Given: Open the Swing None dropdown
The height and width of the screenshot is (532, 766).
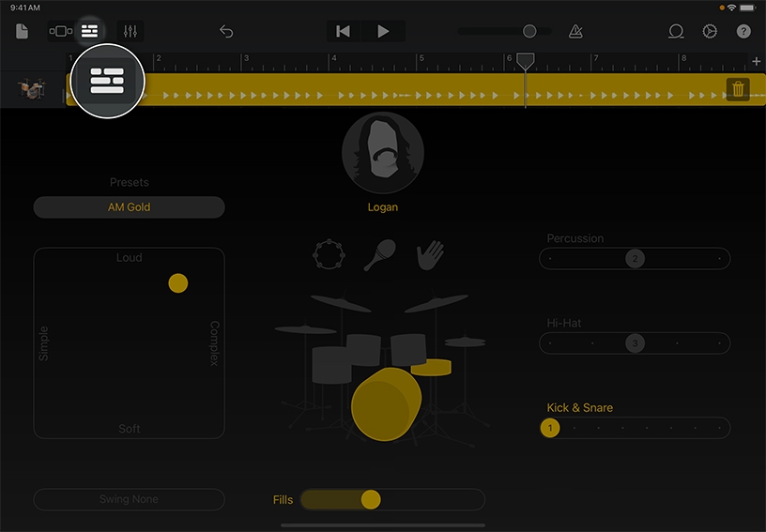Looking at the screenshot, I should tap(130, 499).
